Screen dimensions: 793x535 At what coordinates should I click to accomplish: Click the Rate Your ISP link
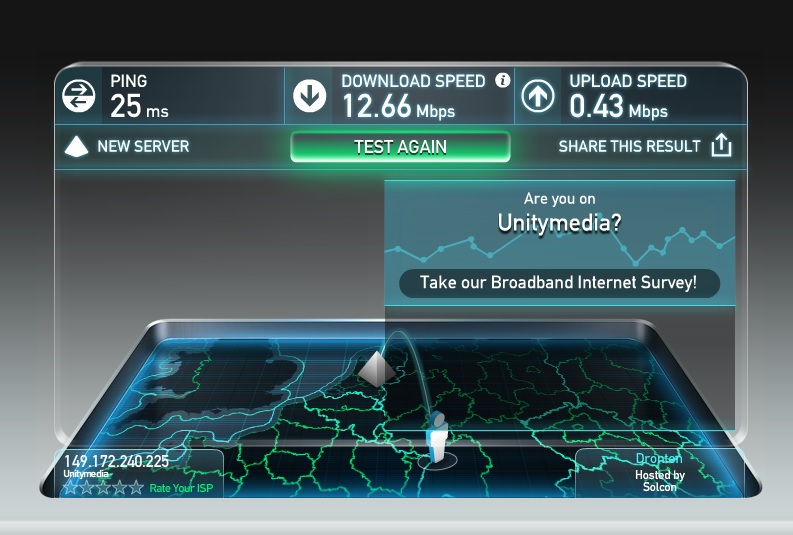pos(181,488)
